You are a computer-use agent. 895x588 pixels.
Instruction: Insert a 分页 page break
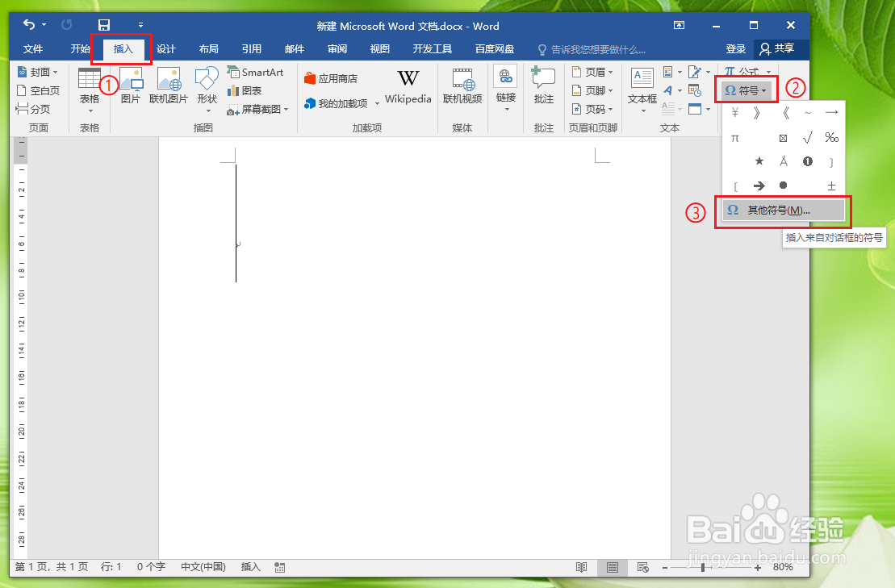pyautogui.click(x=33, y=108)
